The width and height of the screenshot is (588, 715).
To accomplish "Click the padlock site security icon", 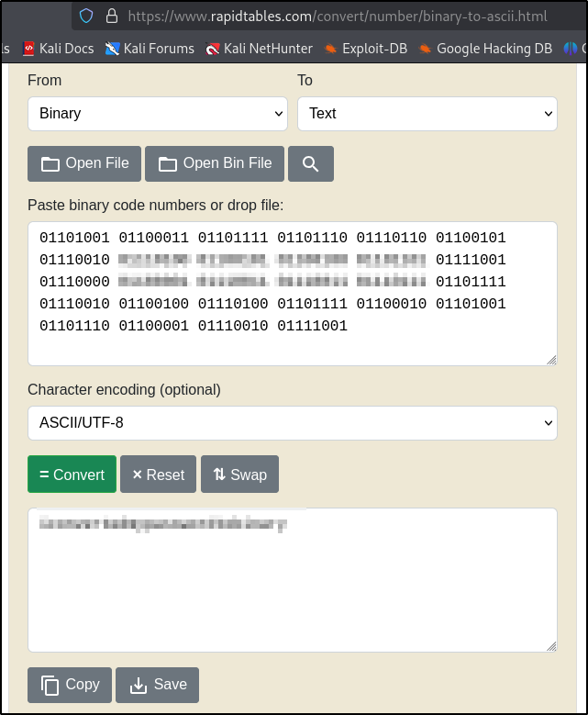I will click(x=112, y=16).
